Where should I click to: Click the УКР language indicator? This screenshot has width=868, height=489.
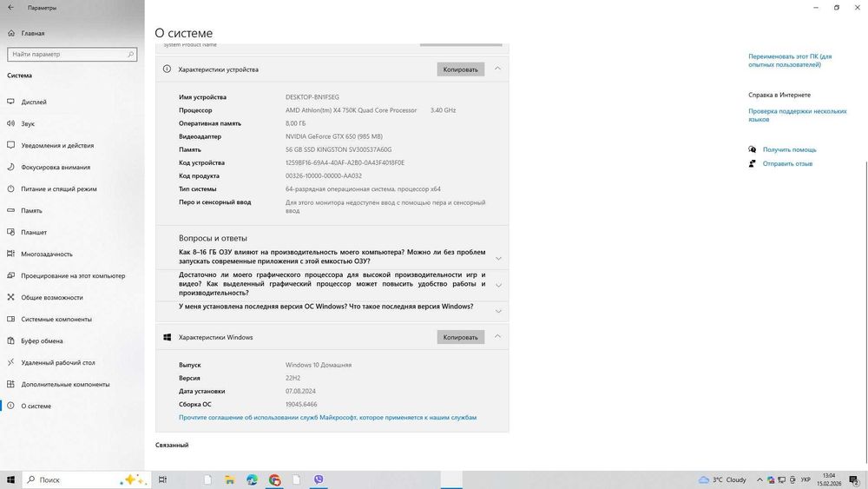806,479
